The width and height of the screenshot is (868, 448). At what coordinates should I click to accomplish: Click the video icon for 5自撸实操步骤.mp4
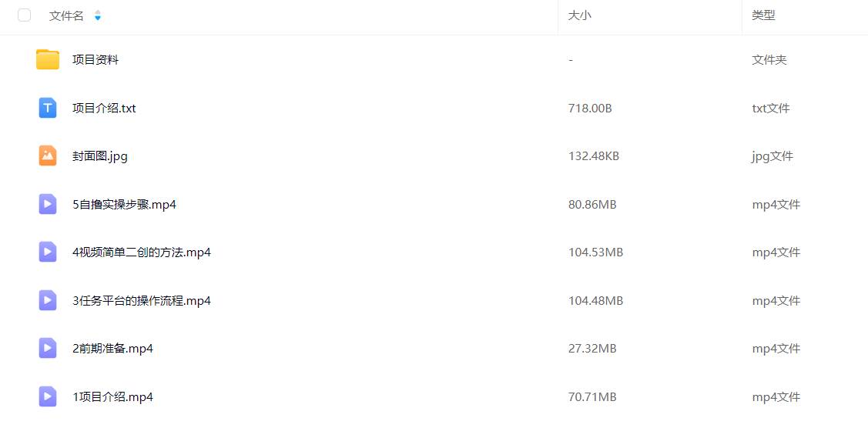click(48, 204)
